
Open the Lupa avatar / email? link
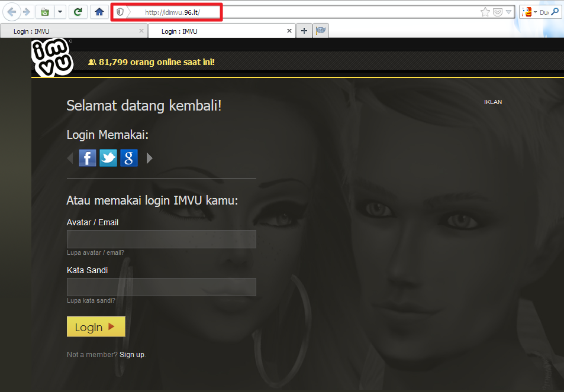click(95, 252)
